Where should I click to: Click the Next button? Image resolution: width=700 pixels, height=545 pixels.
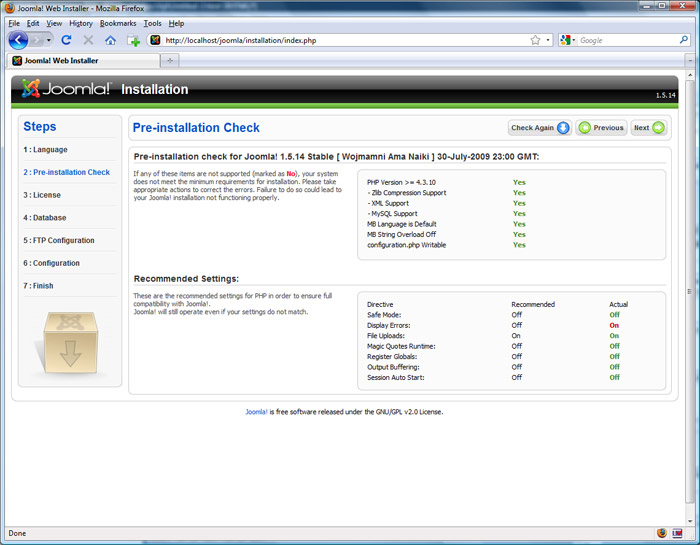[x=649, y=128]
